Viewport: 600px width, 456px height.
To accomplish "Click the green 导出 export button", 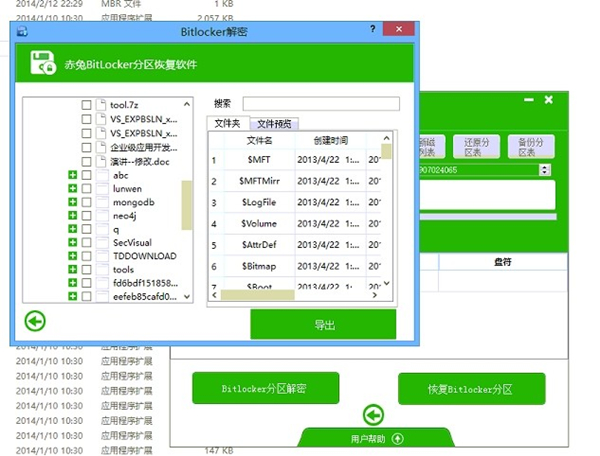I will 323,324.
